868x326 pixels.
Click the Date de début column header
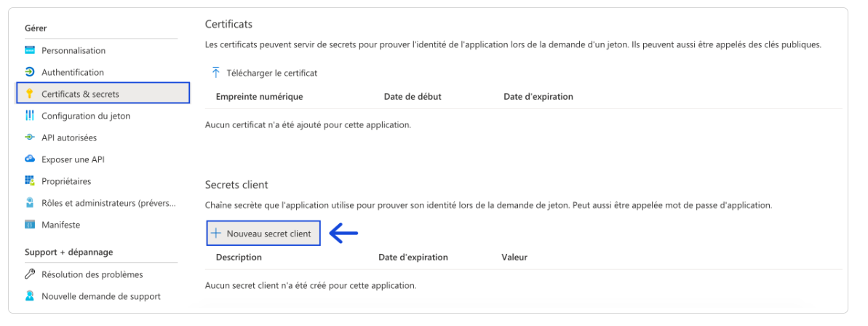(x=413, y=96)
